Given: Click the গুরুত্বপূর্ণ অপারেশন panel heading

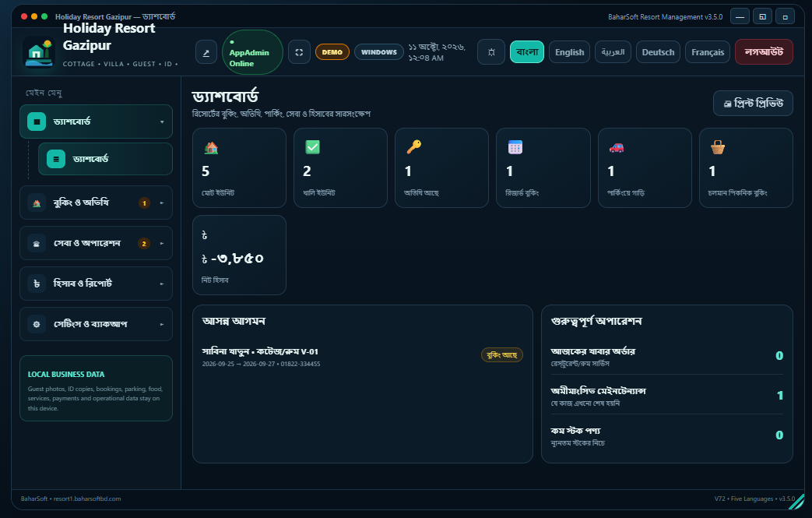Looking at the screenshot, I should pos(596,321).
